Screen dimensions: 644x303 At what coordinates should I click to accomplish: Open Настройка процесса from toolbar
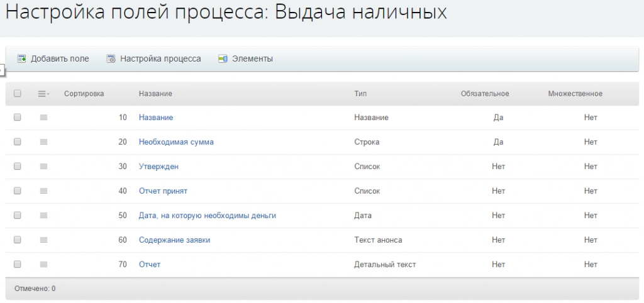tap(160, 58)
